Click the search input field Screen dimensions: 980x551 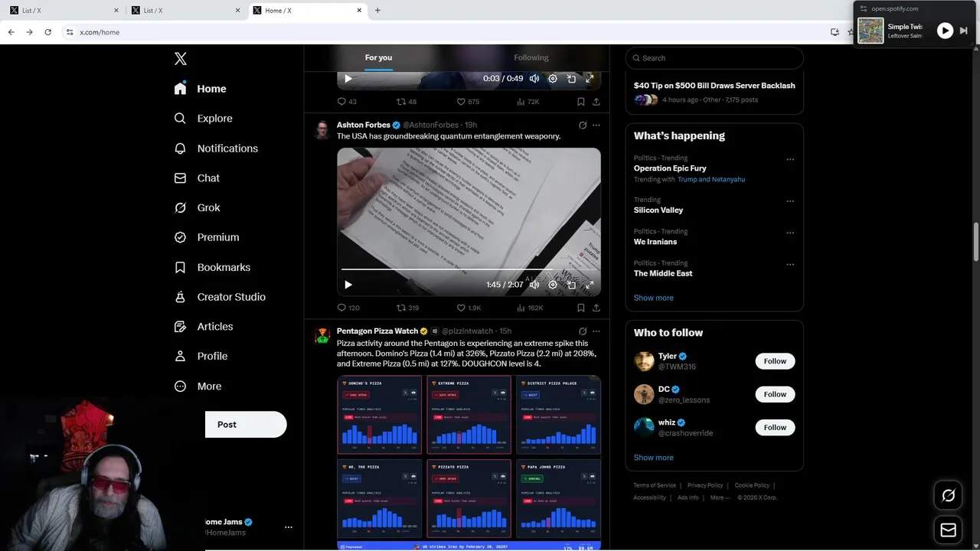coord(714,58)
